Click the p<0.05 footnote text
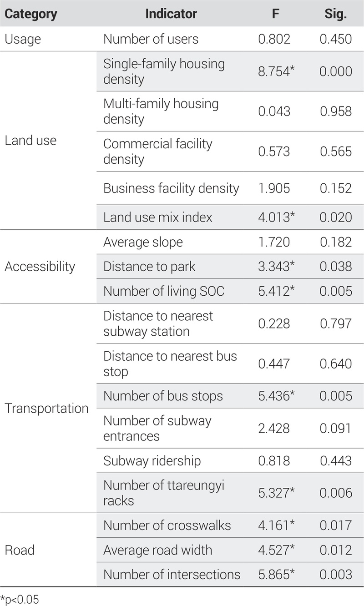The image size is (364, 606). point(20,599)
